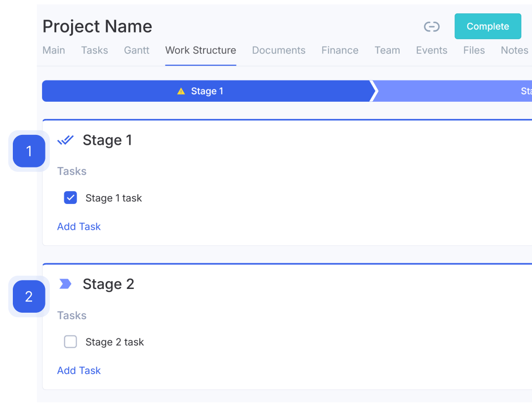Click the Project Name title
This screenshot has height=409, width=532.
click(97, 27)
